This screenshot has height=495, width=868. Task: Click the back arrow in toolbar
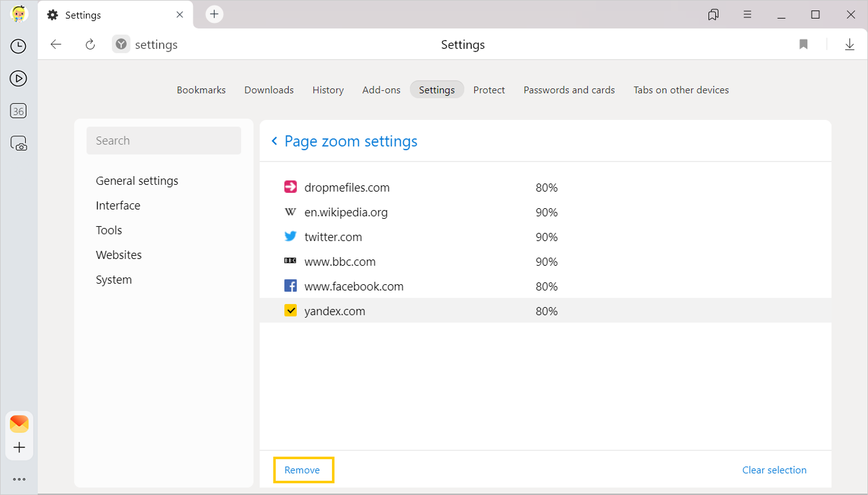click(x=56, y=44)
